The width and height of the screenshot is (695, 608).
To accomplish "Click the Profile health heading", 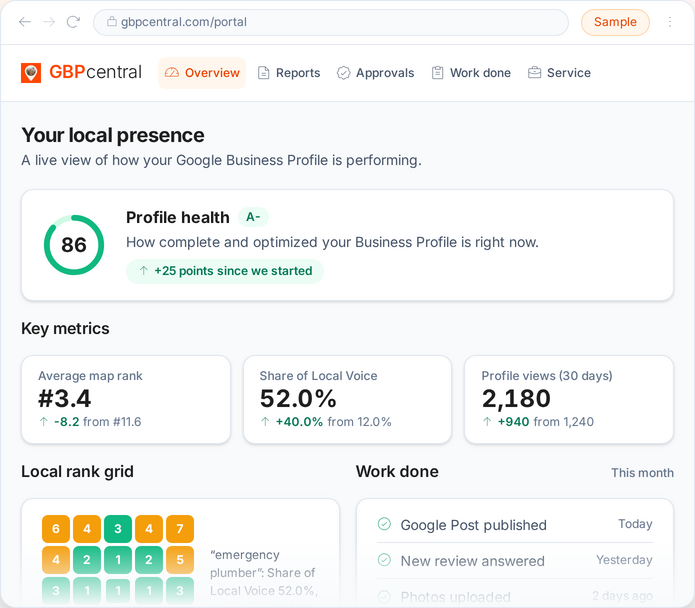I will coord(178,218).
